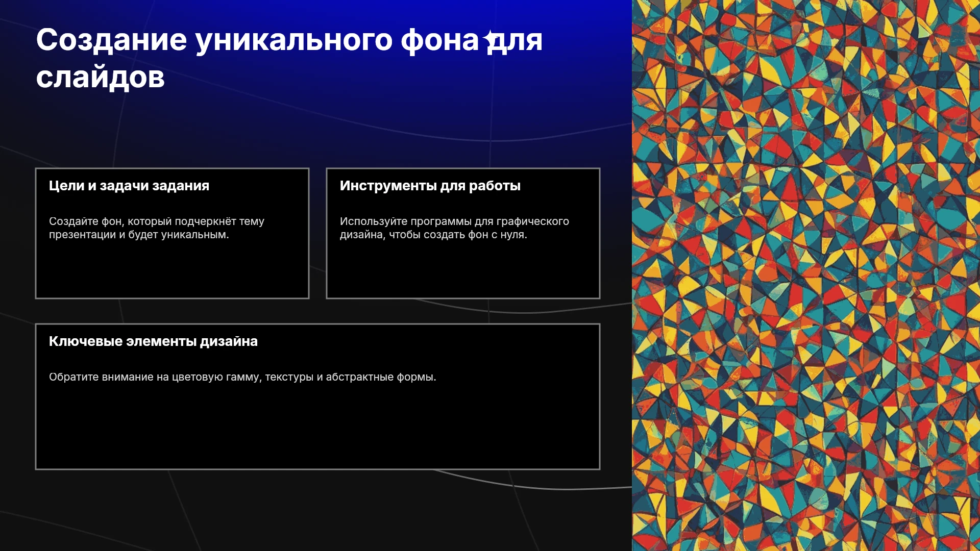Click empty space inside "Инструменты для работы" card
The image size is (980, 551).
463,270
